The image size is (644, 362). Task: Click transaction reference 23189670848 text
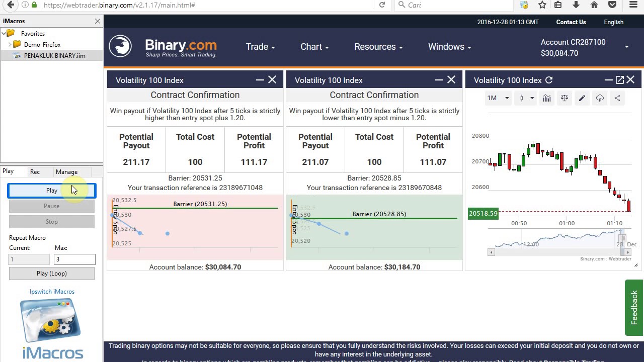point(420,188)
